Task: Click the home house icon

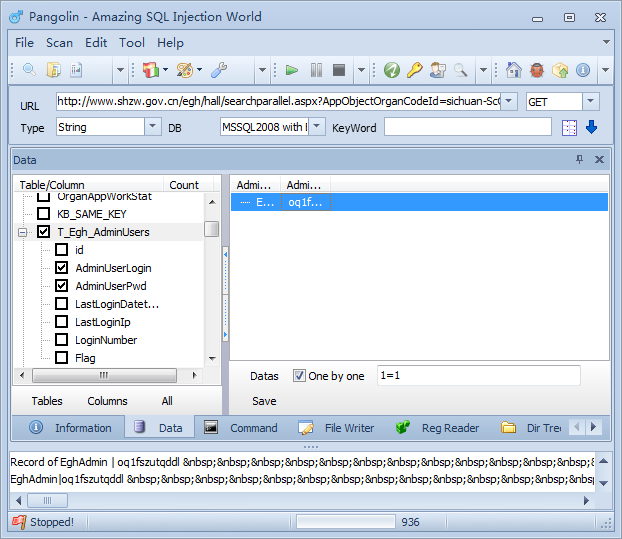Action: tap(514, 70)
